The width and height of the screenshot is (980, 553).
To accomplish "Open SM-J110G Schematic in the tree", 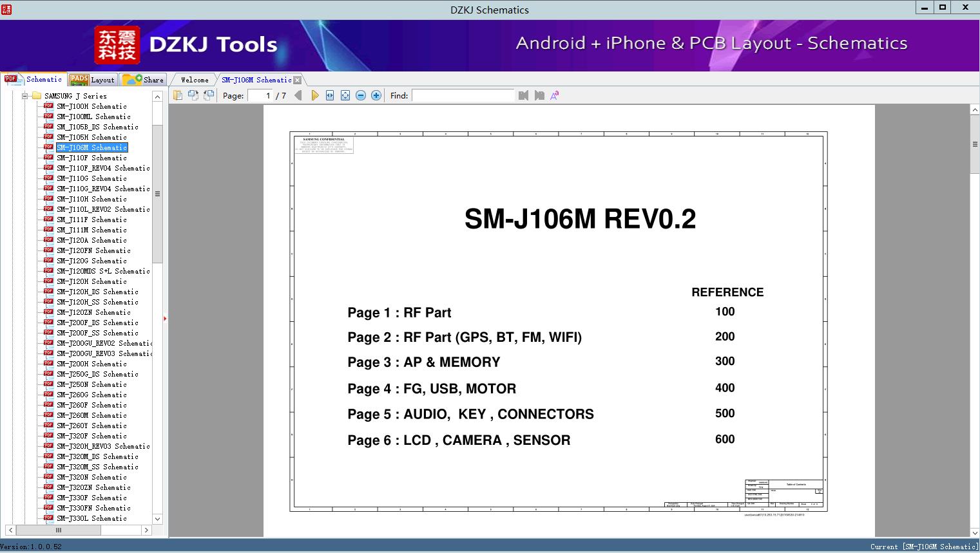I will click(x=91, y=178).
